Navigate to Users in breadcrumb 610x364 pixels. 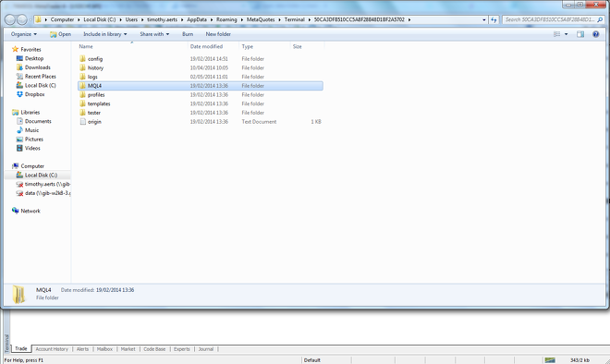click(x=131, y=19)
